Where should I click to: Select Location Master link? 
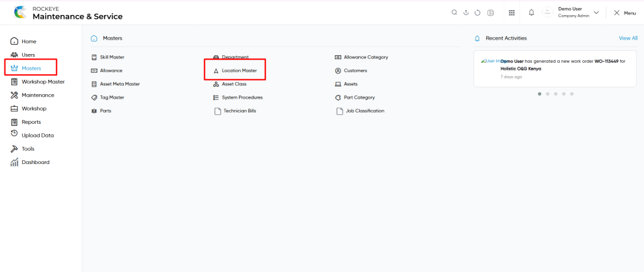click(240, 70)
